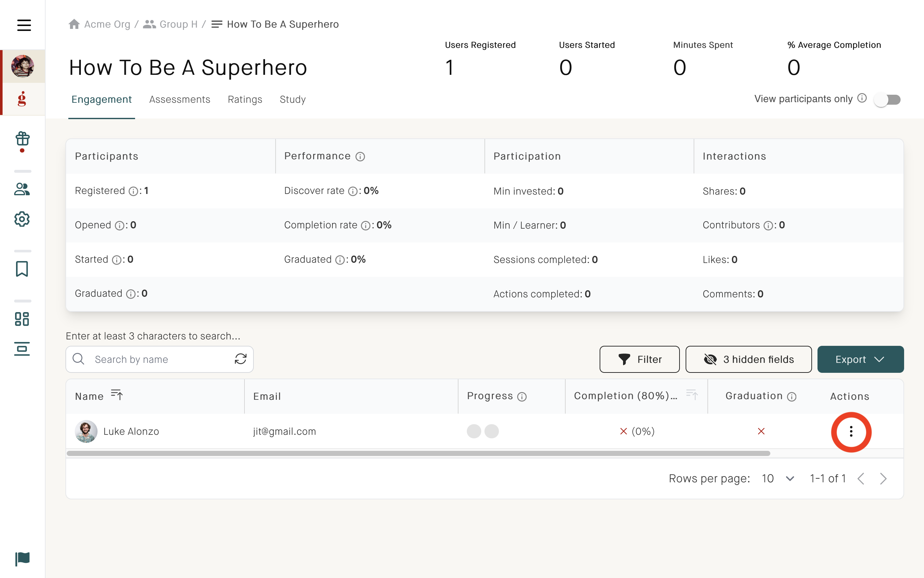Viewport: 924px width, 578px height.
Task: Open the 3 hidden fields button
Action: [749, 359]
